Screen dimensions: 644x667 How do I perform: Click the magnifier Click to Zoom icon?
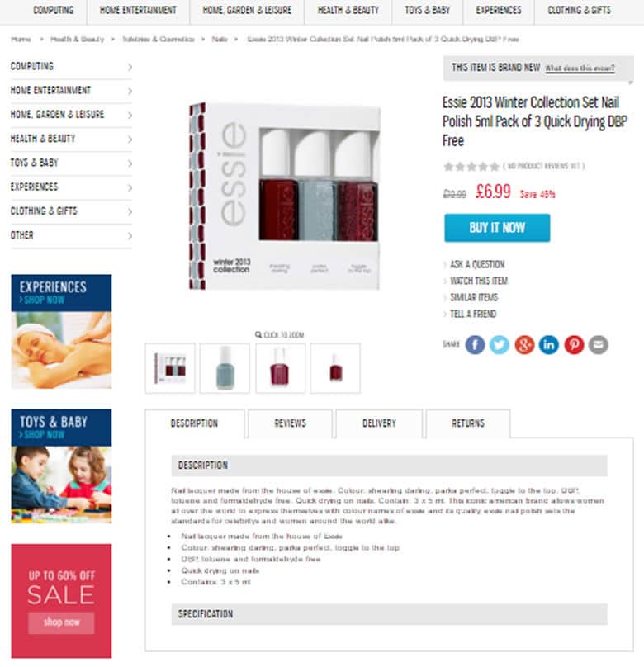click(258, 335)
